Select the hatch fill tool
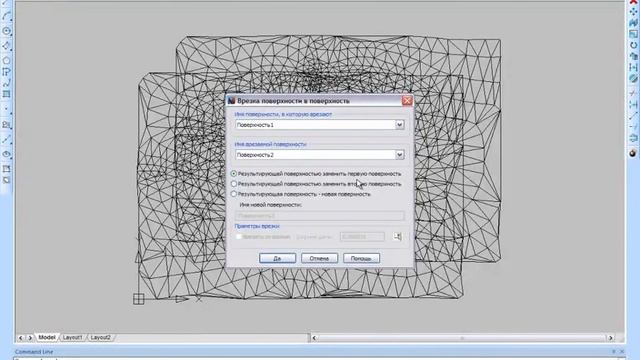 (6, 94)
